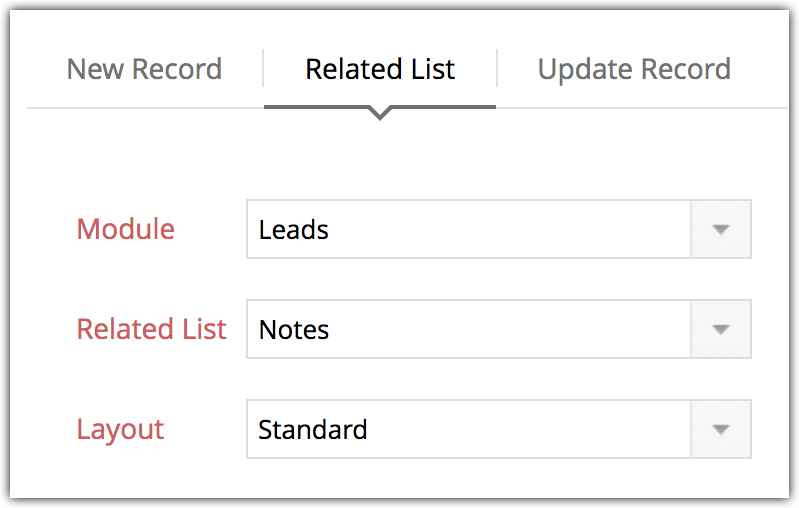
Task: Click the red Layout label
Action: pos(121,430)
